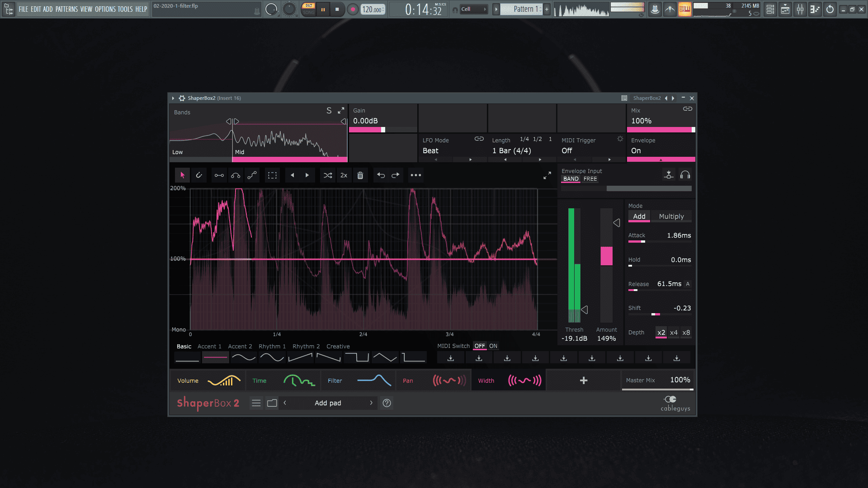868x488 pixels.
Task: Shift waveform left with arrow
Action: click(292, 175)
